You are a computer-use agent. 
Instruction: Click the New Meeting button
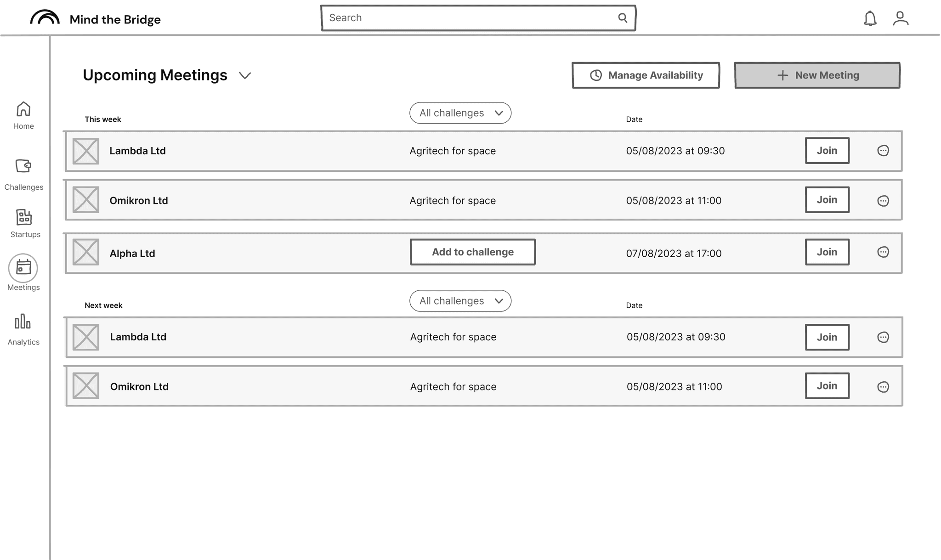(817, 75)
